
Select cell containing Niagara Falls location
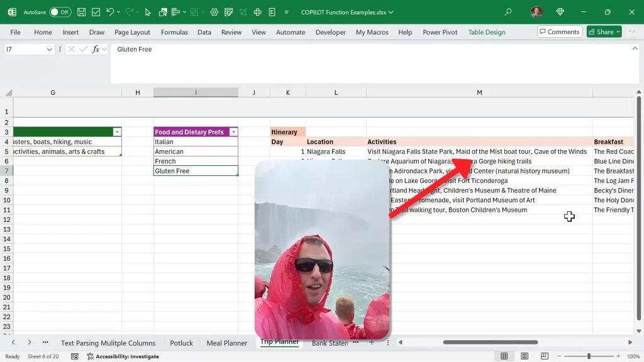pyautogui.click(x=326, y=151)
